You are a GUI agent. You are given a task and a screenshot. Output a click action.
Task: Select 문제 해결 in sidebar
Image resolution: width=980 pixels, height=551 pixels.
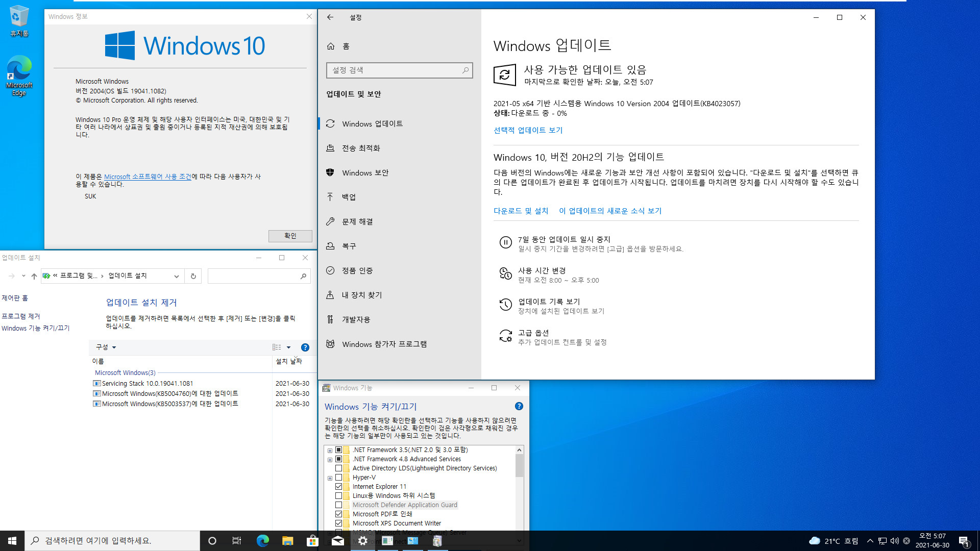pyautogui.click(x=399, y=222)
